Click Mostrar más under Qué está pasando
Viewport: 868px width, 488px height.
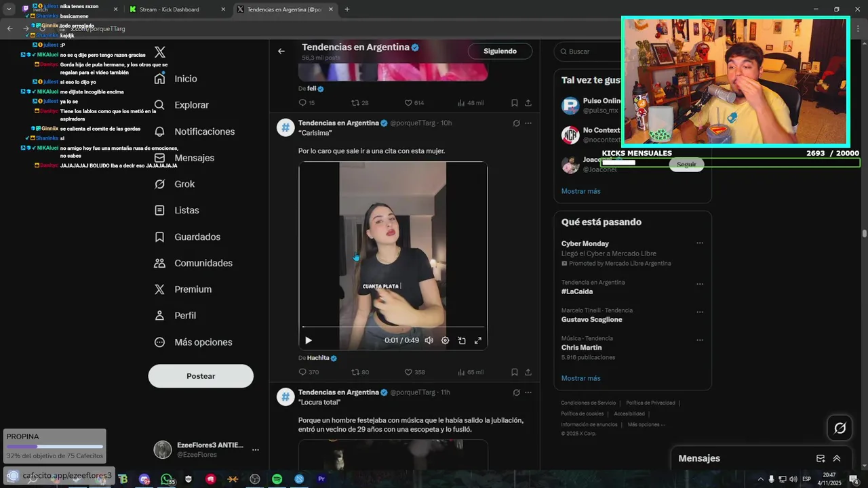pos(580,378)
